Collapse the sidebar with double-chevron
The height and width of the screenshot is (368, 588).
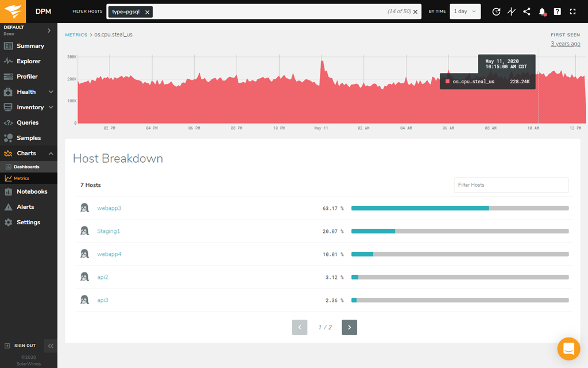point(51,346)
